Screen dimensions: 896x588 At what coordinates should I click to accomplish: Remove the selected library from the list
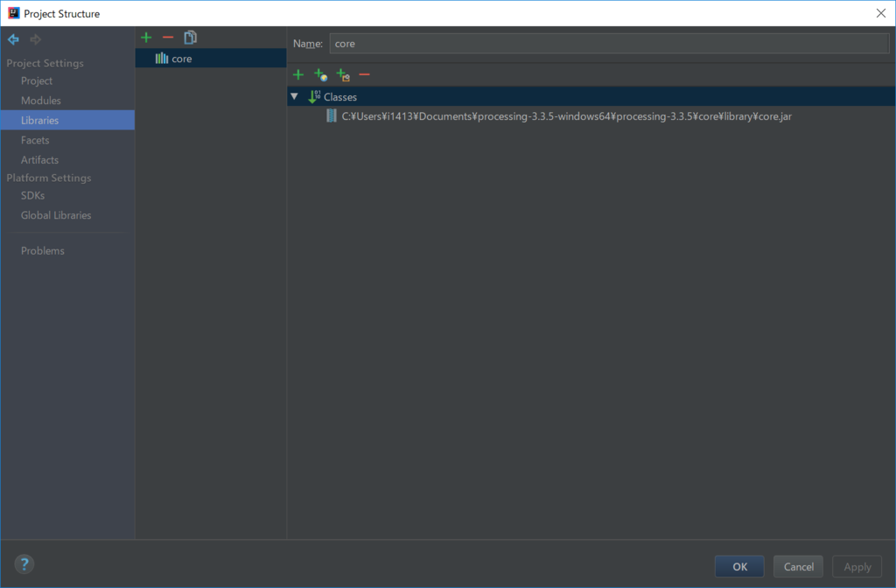pyautogui.click(x=168, y=38)
